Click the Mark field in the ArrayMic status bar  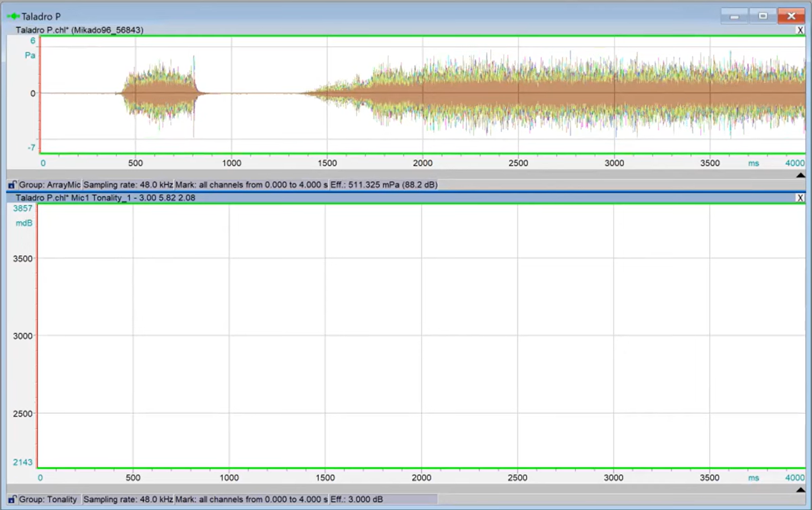tap(251, 185)
